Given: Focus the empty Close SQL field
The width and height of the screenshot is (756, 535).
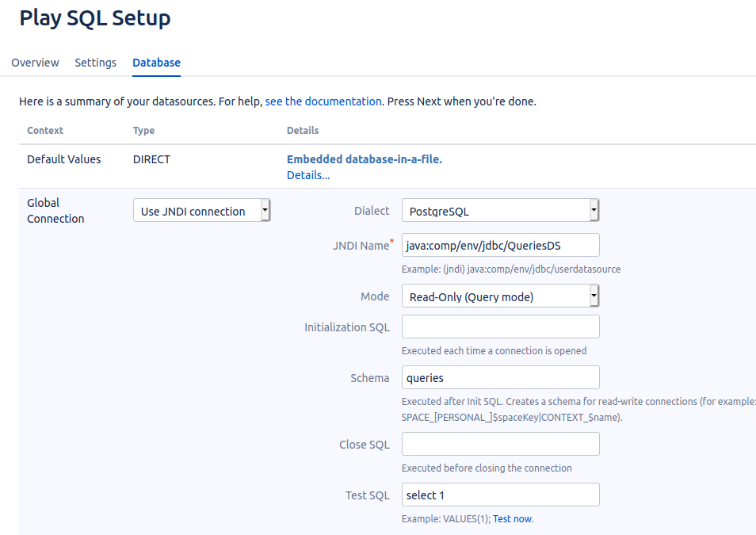Looking at the screenshot, I should tap(500, 444).
